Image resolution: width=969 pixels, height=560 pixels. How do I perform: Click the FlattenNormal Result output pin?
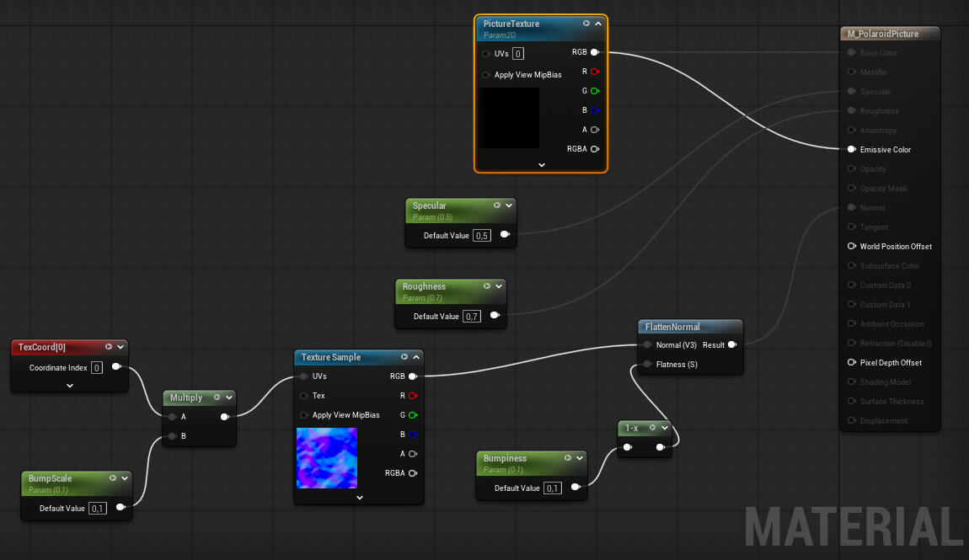(x=731, y=344)
